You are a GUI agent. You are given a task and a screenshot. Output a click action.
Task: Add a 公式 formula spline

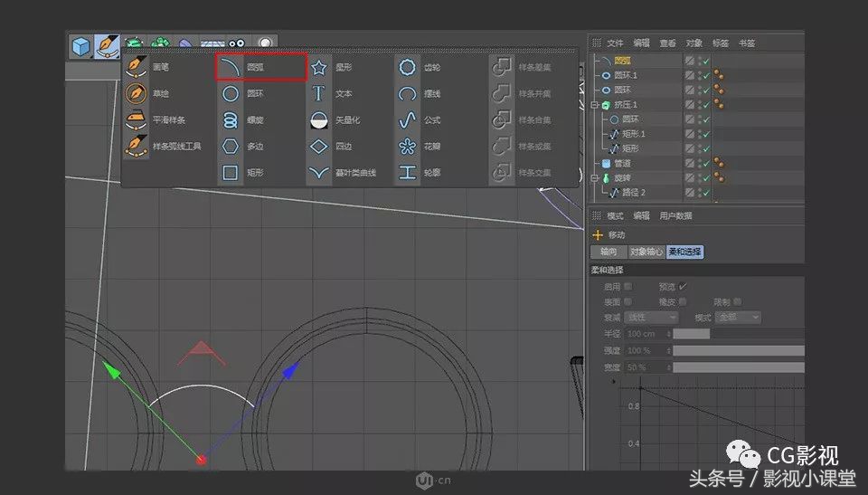pos(419,119)
